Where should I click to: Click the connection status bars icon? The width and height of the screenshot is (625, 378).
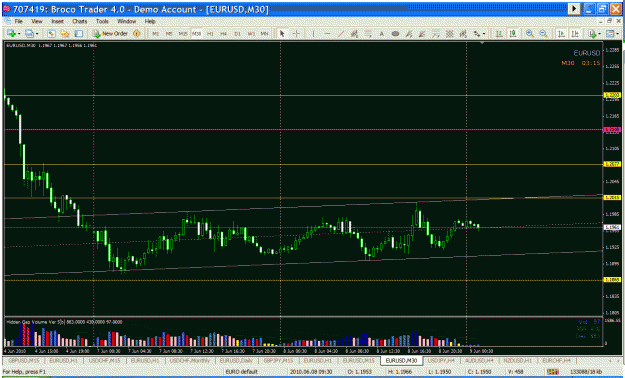553,372
